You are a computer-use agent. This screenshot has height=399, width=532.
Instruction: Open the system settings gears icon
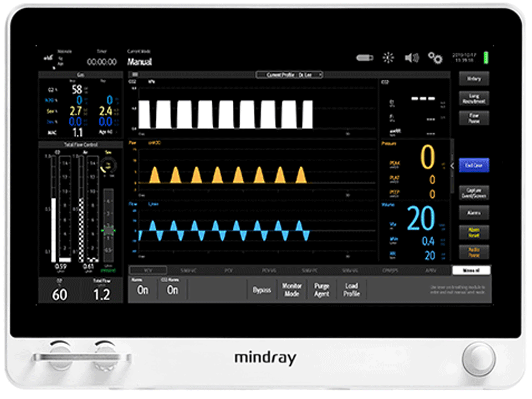tap(434, 58)
